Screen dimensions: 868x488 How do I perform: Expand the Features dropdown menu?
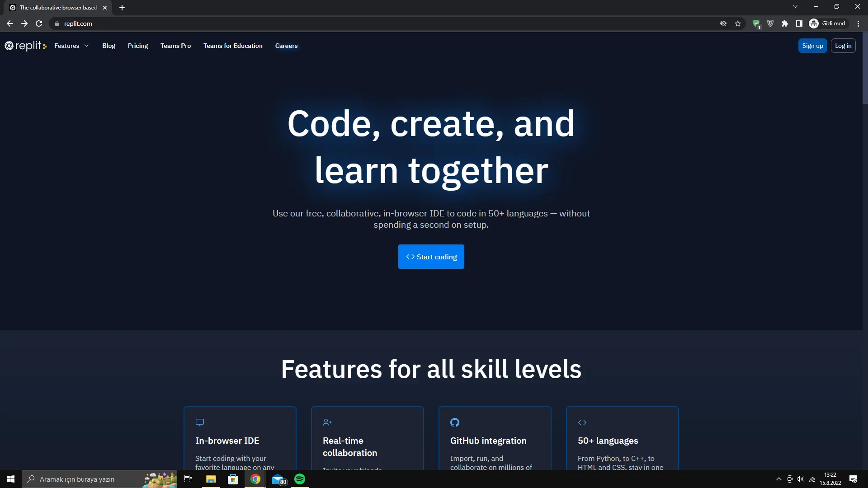click(71, 46)
